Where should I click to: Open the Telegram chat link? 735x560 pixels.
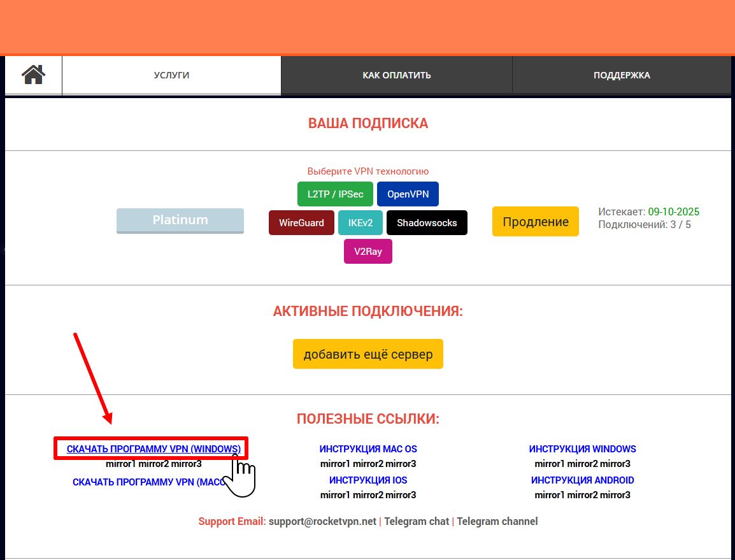[417, 521]
